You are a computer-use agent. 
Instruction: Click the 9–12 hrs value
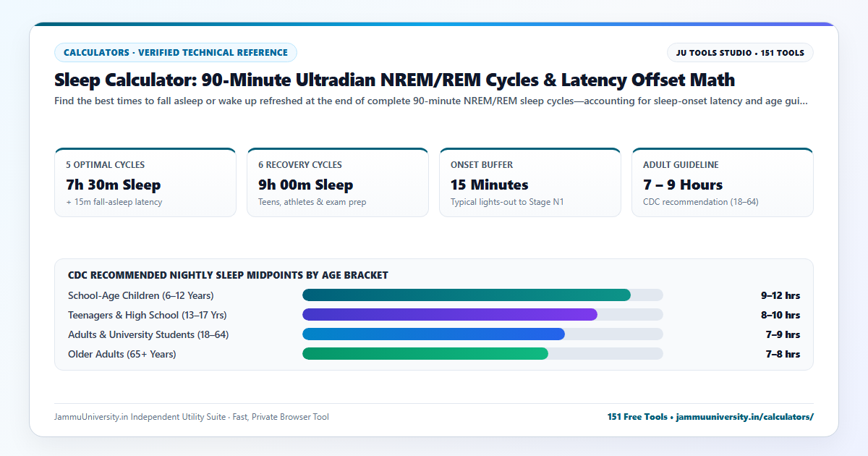coord(780,295)
